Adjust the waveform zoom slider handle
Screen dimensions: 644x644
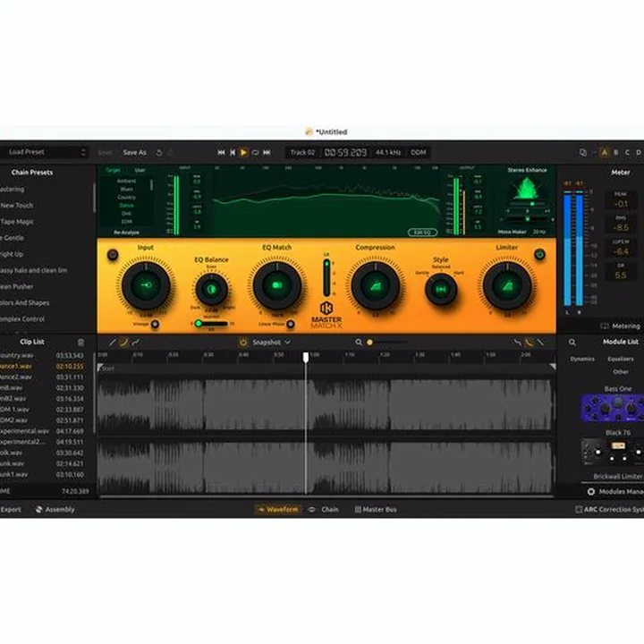pyautogui.click(x=369, y=342)
